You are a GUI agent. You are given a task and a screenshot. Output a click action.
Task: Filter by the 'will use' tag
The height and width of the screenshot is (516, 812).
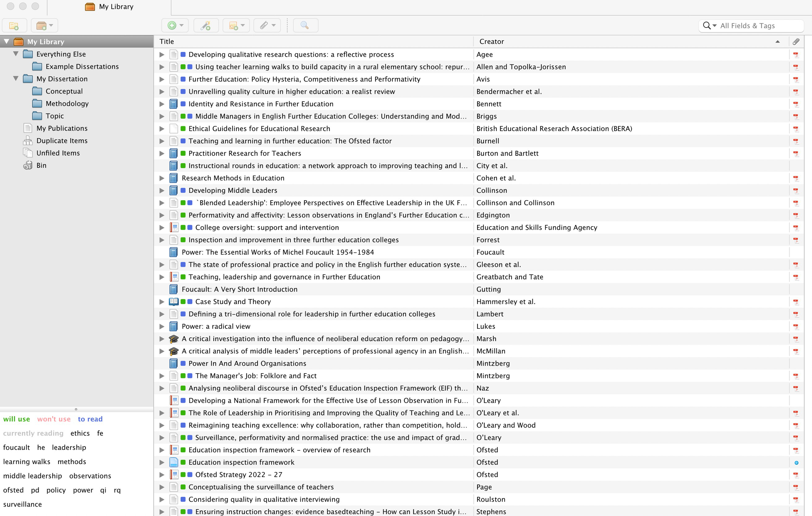click(17, 419)
